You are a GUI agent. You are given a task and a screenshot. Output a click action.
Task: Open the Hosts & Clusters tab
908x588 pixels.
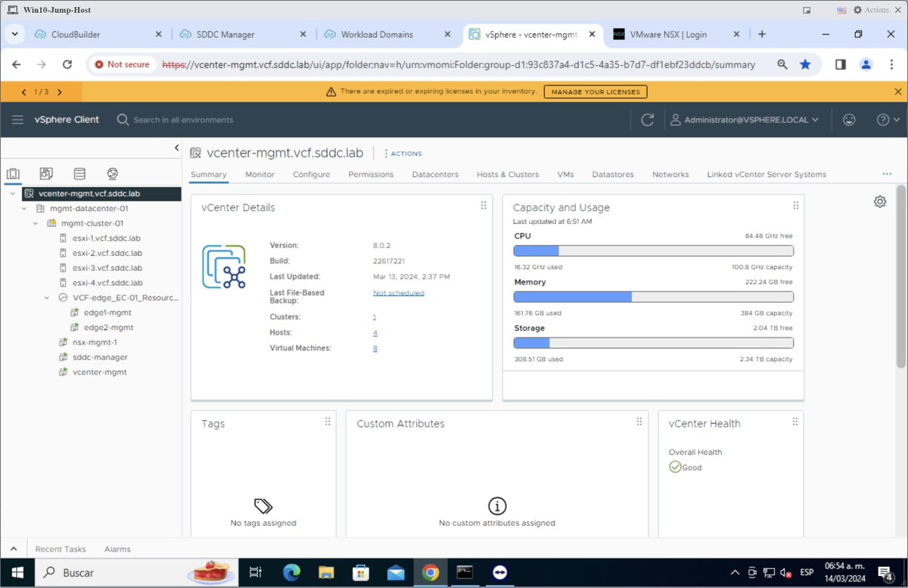508,174
